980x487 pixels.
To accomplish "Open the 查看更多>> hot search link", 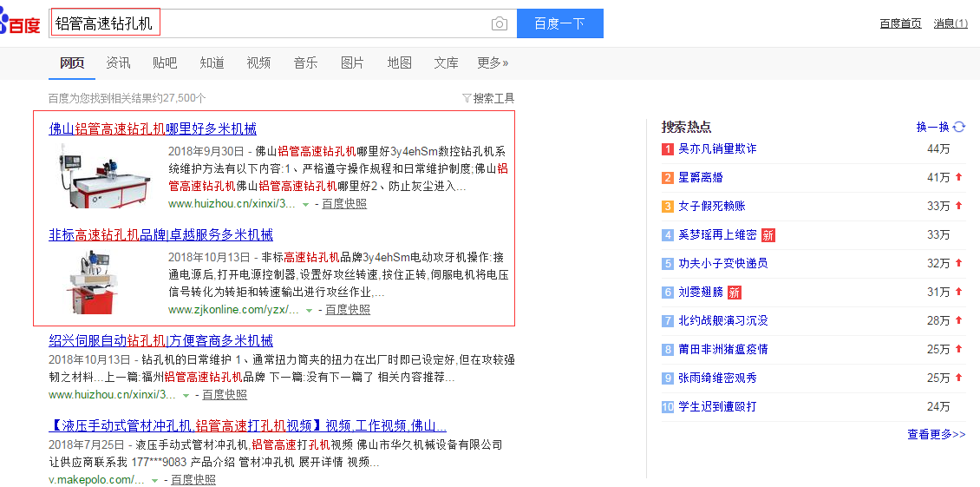I will [936, 434].
